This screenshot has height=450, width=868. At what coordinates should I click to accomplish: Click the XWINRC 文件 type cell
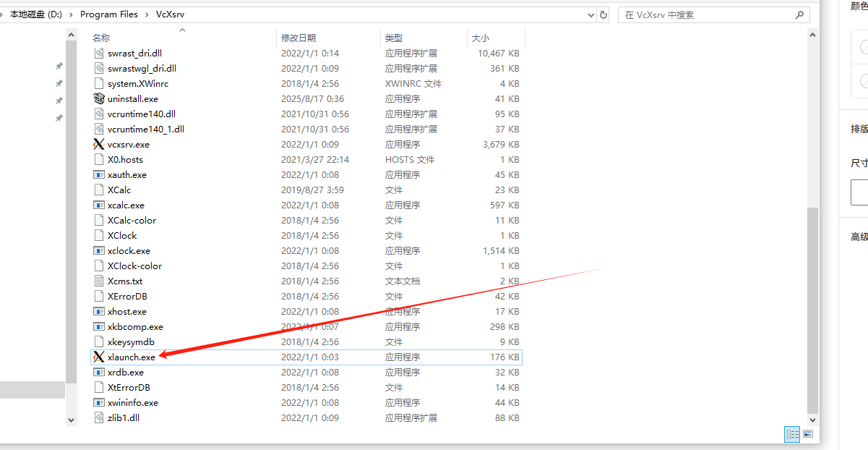[413, 84]
